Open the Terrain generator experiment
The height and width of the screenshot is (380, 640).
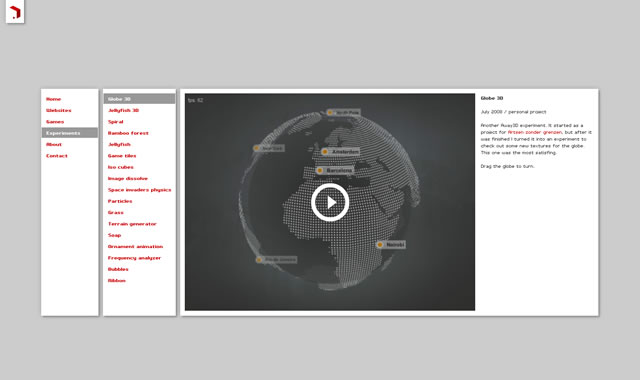coord(132,224)
